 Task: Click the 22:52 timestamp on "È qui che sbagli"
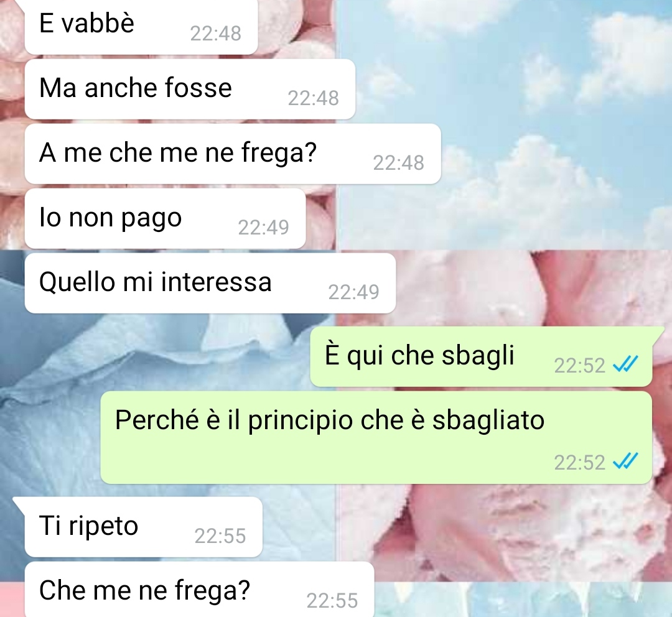(579, 366)
